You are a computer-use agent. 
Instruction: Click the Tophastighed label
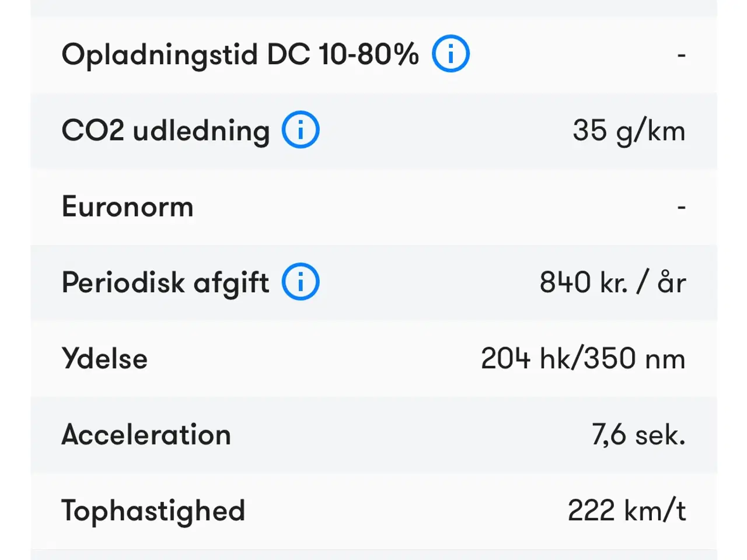pyautogui.click(x=153, y=510)
